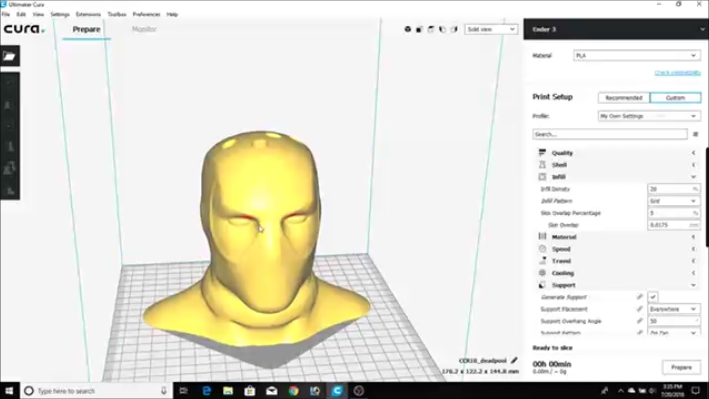The image size is (709, 399).
Task: Select the Mirror tool in left toolbar
Action: tap(9, 147)
